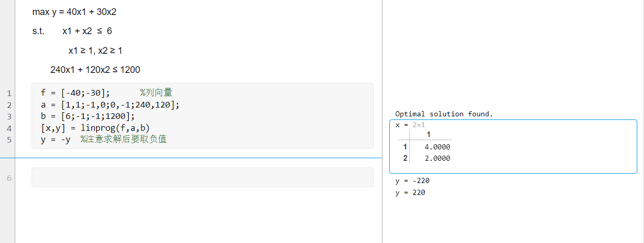Click the code line defining matrix a
This screenshot has width=644, height=243.
point(110,104)
